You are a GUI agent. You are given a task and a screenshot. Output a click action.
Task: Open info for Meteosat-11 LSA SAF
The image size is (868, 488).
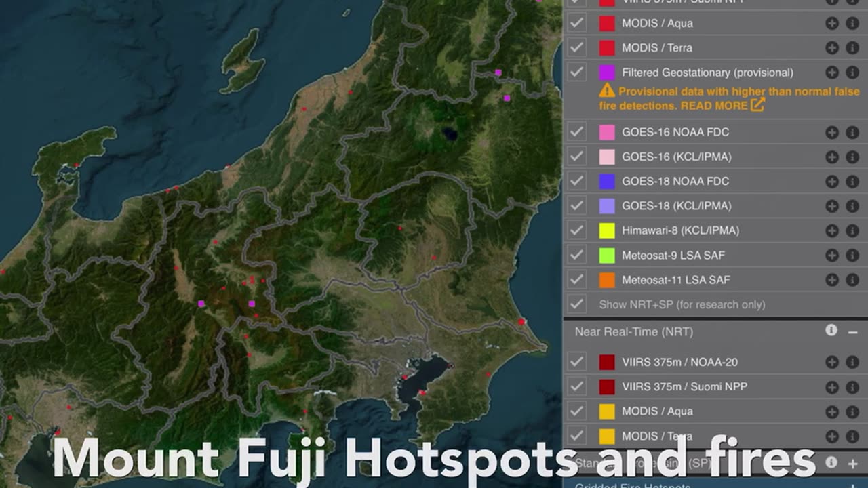point(852,280)
